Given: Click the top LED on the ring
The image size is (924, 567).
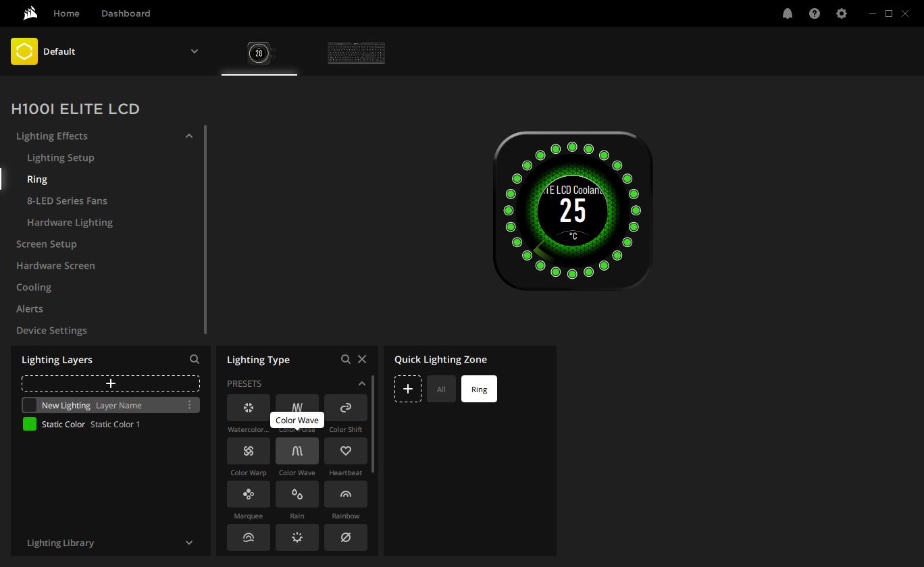Looking at the screenshot, I should (x=572, y=146).
